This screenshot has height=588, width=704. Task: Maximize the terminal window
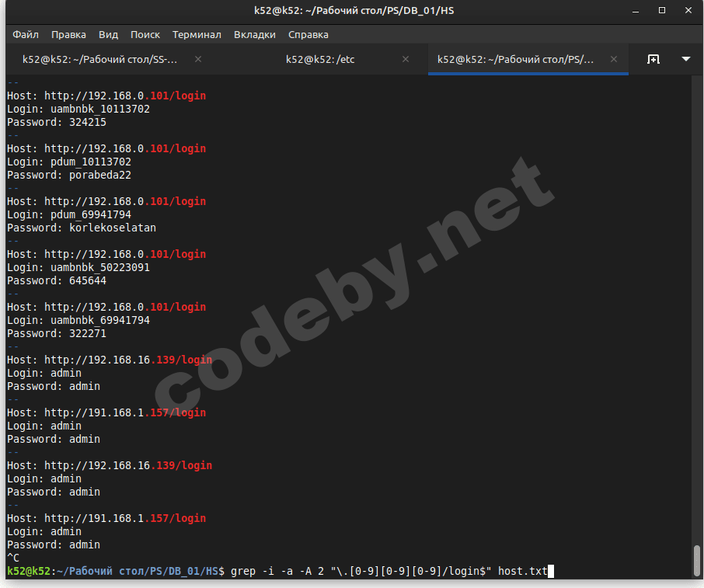pyautogui.click(x=662, y=10)
